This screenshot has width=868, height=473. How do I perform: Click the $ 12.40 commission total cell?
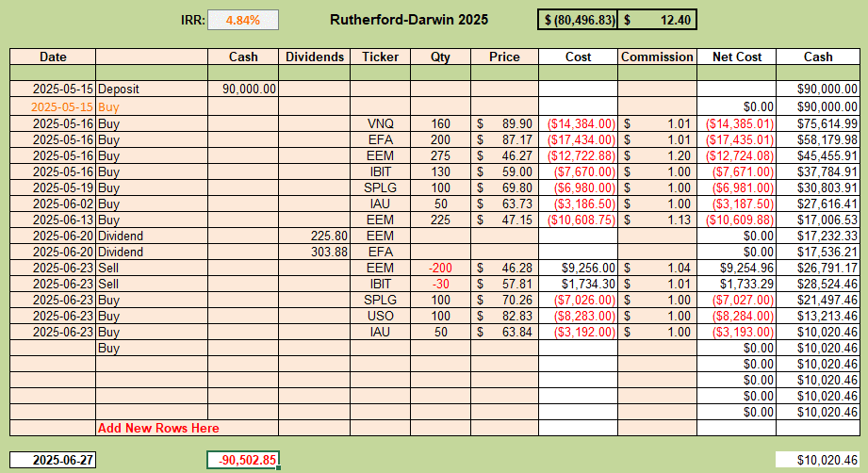(657, 20)
